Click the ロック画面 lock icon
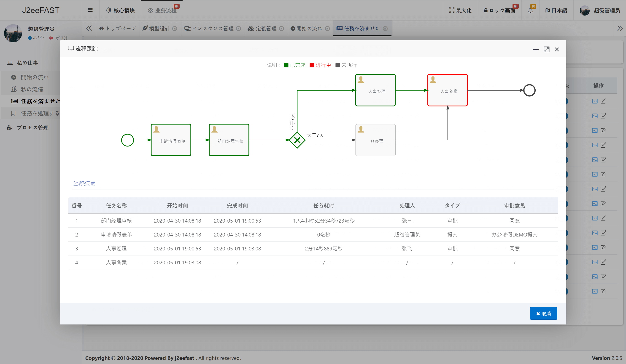626x364 pixels. (485, 11)
